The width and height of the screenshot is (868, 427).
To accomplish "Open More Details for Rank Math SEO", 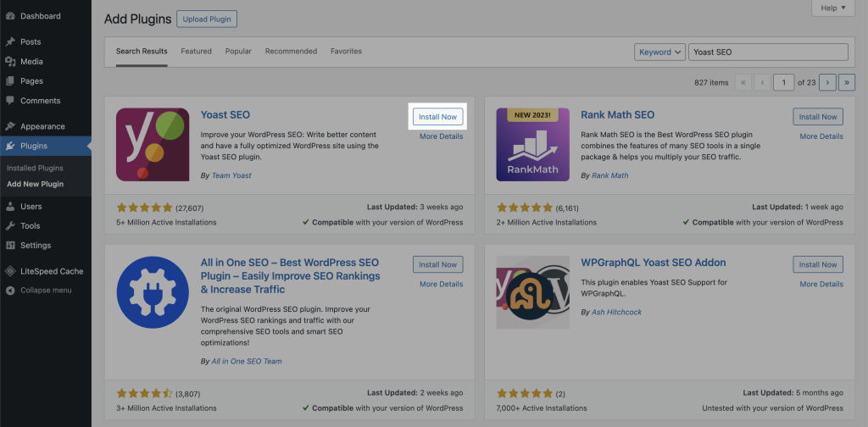I will (821, 136).
